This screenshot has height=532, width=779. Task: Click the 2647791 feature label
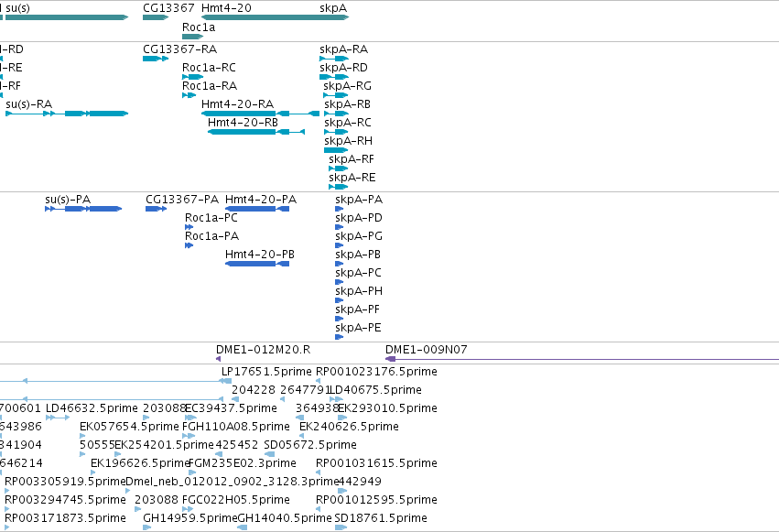[x=306, y=390]
